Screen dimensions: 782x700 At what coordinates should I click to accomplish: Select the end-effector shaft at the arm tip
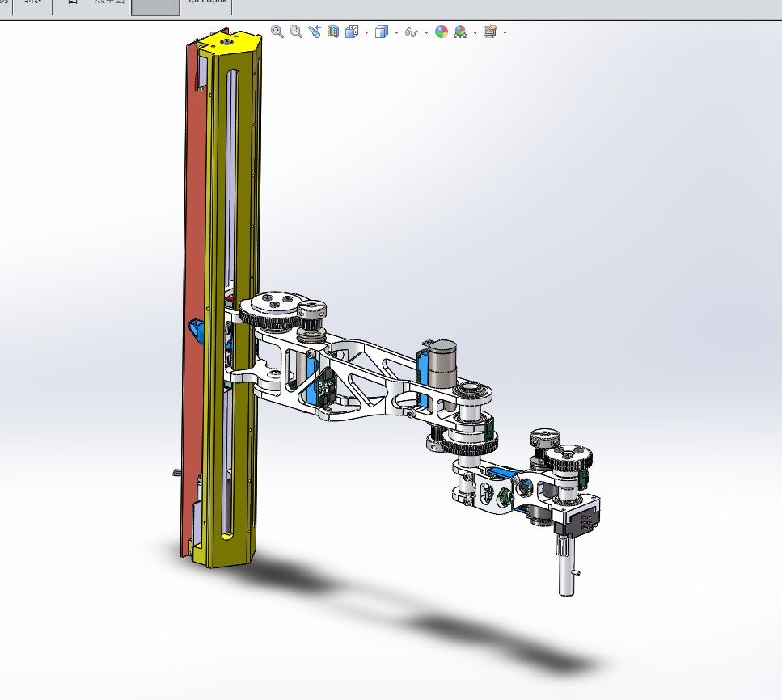click(566, 566)
